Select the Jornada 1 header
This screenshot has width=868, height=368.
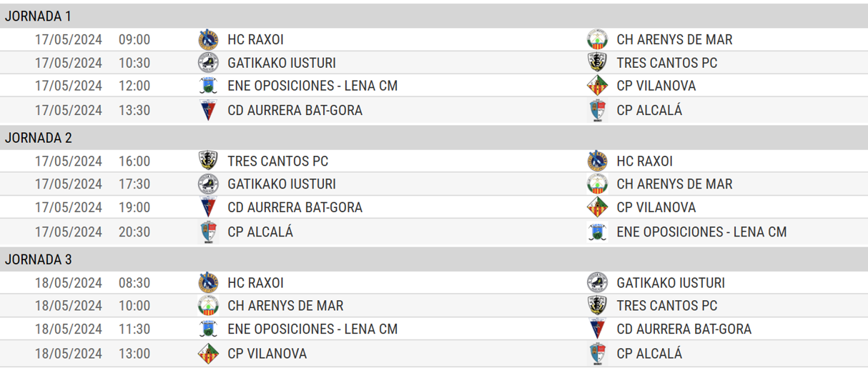point(434,16)
